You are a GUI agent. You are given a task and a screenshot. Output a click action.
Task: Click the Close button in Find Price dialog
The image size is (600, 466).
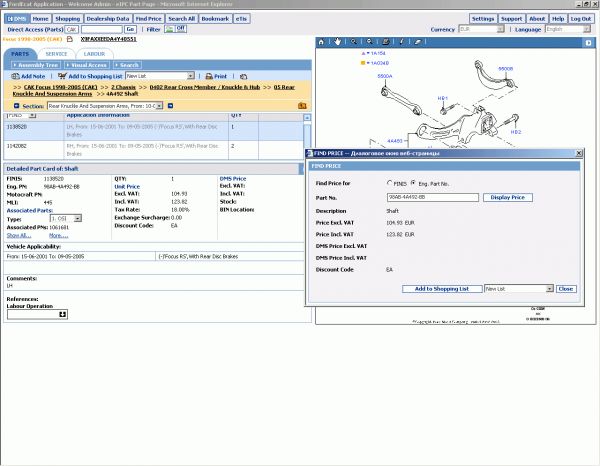point(565,288)
